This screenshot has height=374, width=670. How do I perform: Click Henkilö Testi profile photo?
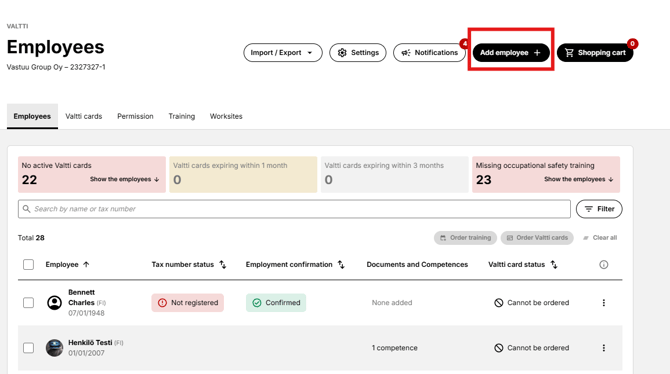point(54,348)
